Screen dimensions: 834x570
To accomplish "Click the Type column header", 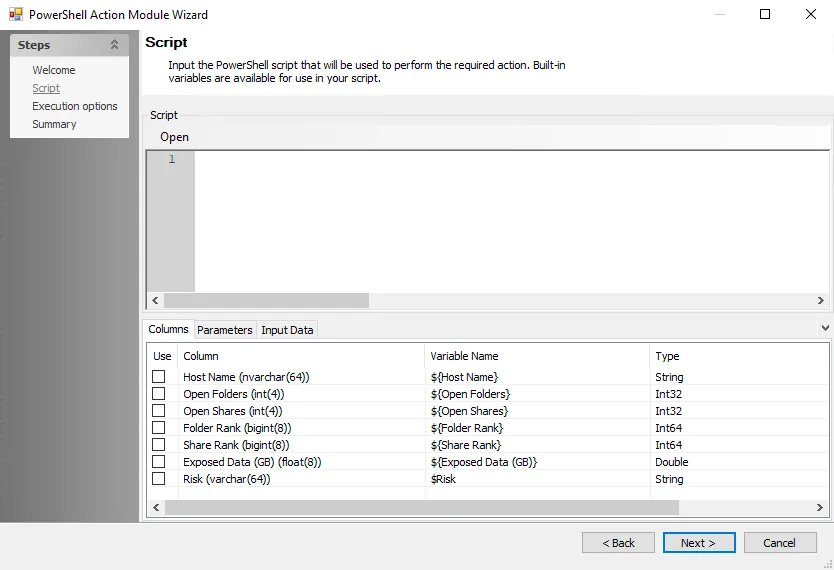I will pos(739,356).
